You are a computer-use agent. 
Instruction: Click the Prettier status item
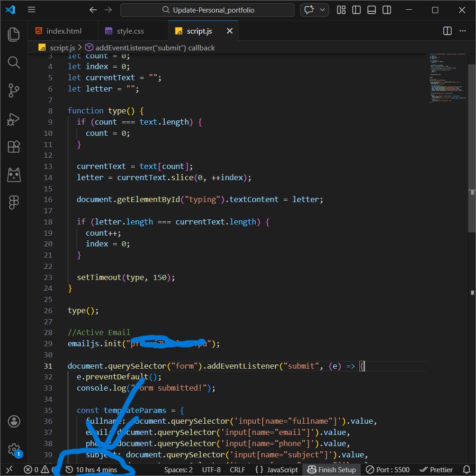click(x=436, y=469)
